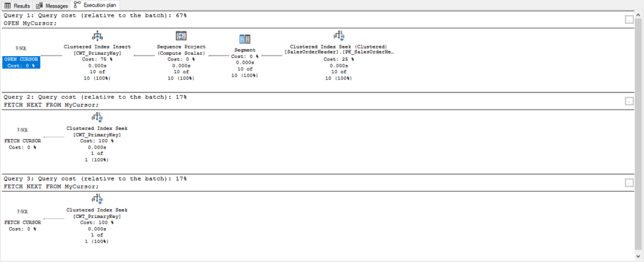Open the Messages tab
644x262 pixels.
[52, 6]
